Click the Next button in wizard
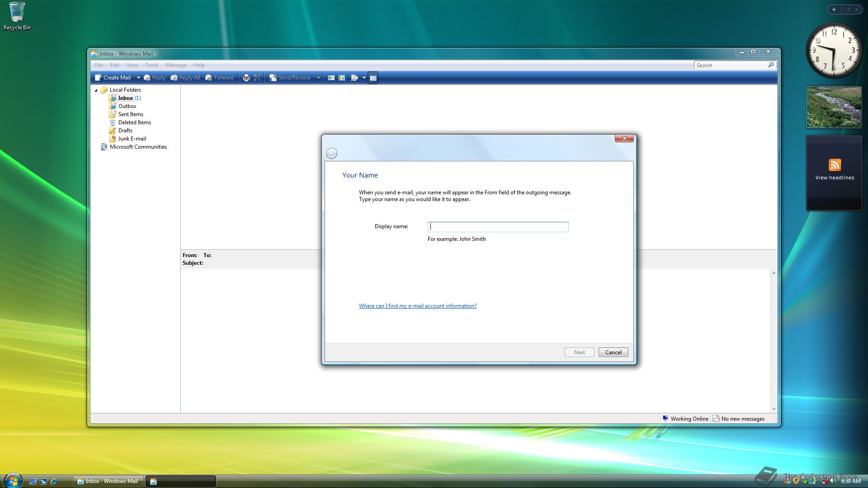 (x=579, y=352)
